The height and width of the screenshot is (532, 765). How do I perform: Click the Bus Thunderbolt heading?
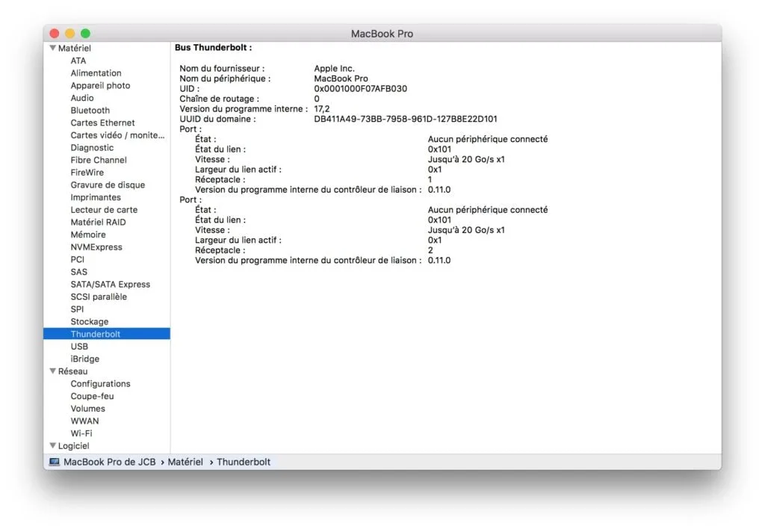213,47
